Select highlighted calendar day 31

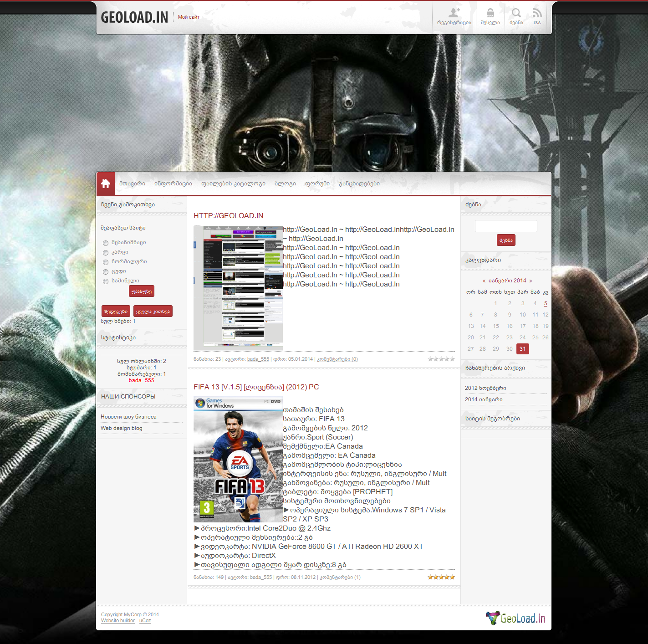(x=523, y=349)
